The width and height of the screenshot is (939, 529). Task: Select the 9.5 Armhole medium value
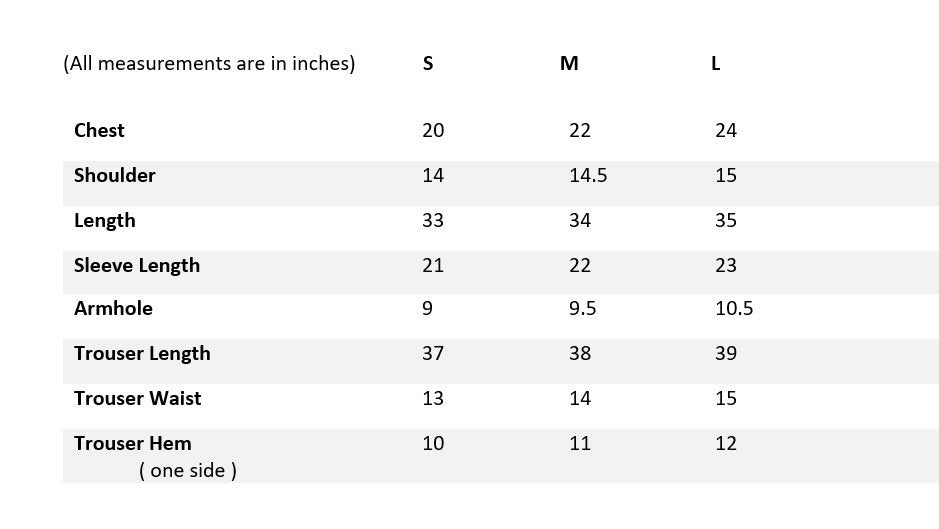582,309
